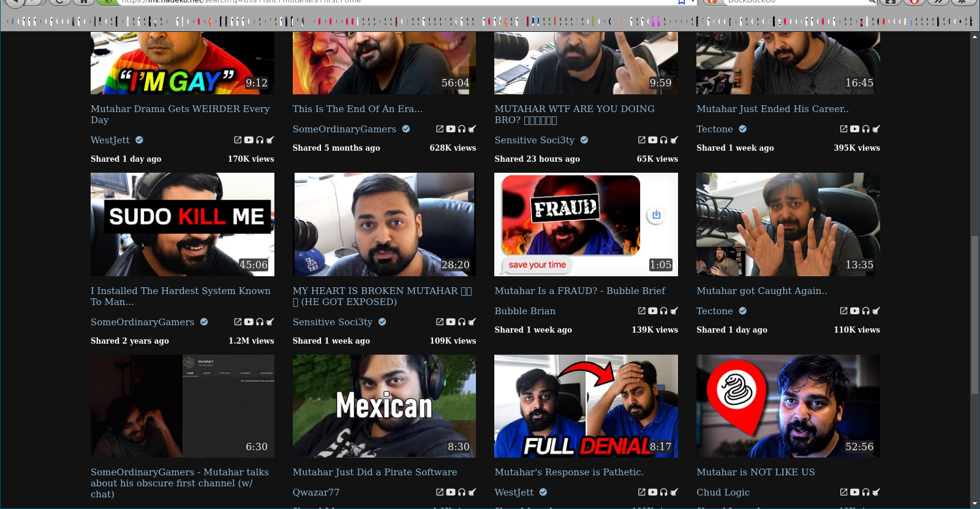Click the 'FULL DENIAL' video thumbnail
980x509 pixels.
586,406
